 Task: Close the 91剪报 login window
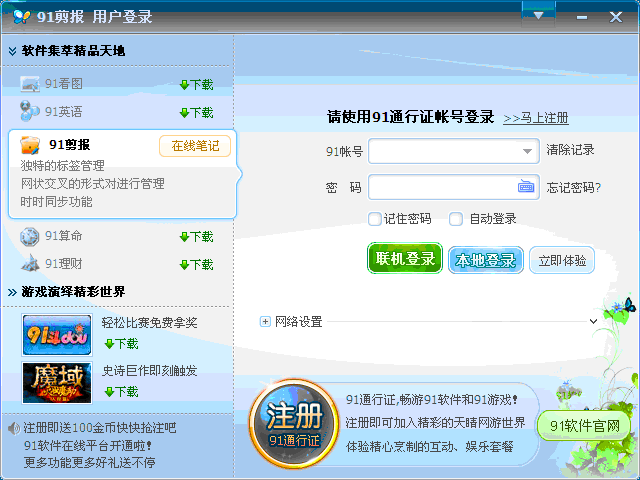click(x=616, y=17)
